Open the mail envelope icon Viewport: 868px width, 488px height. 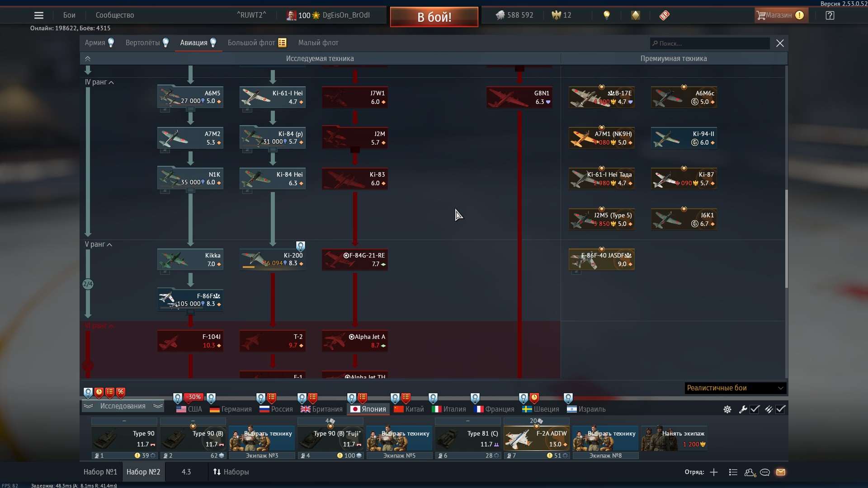[x=782, y=472]
